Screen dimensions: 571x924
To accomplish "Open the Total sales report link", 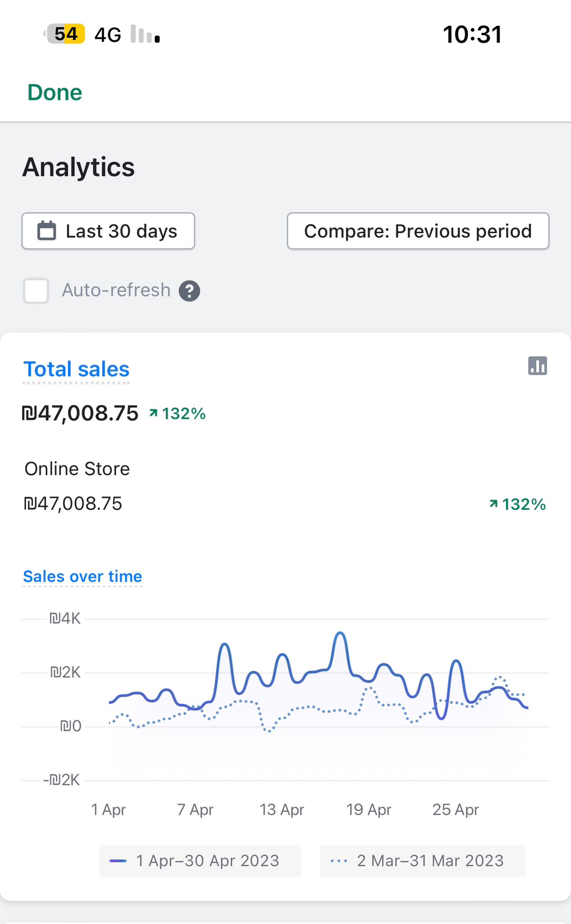I will point(76,369).
